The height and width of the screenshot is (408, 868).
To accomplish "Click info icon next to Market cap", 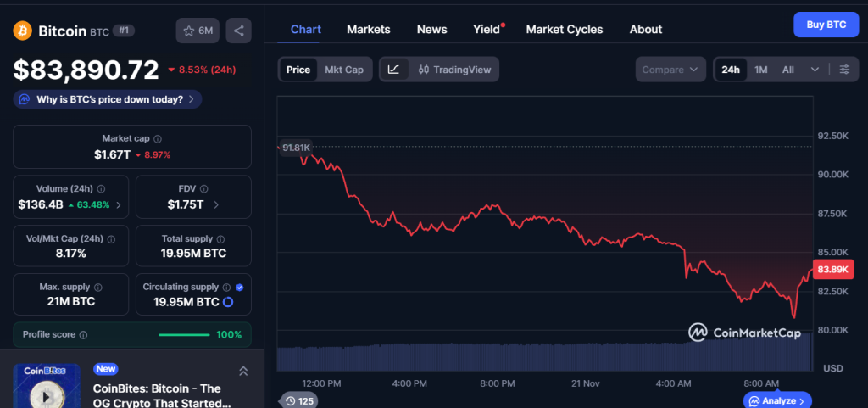I will click(x=158, y=138).
